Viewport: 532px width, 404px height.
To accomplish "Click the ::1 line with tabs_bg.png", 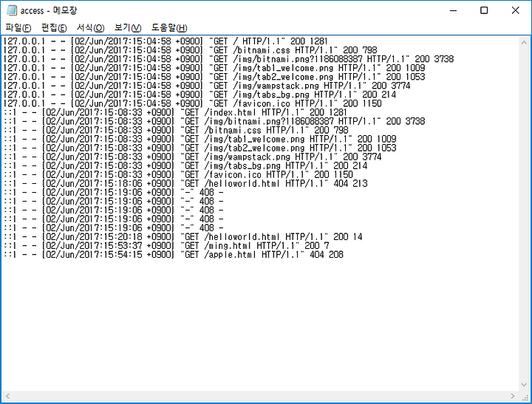I will (x=185, y=166).
